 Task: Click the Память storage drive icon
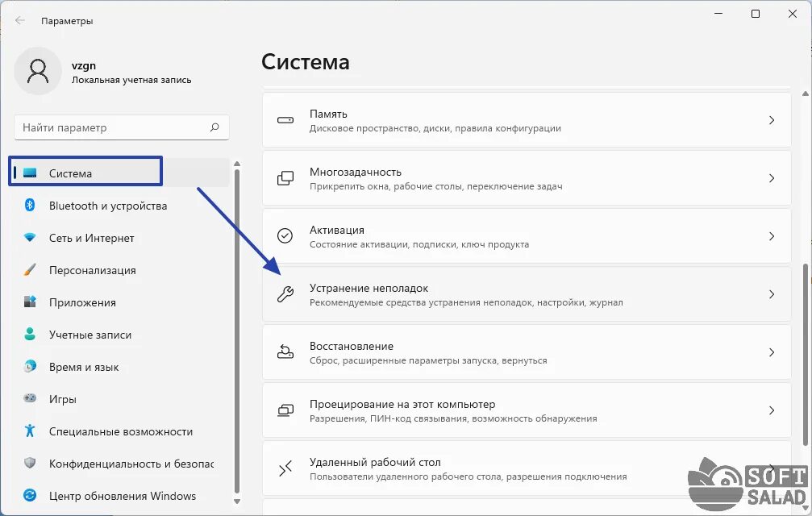click(285, 120)
